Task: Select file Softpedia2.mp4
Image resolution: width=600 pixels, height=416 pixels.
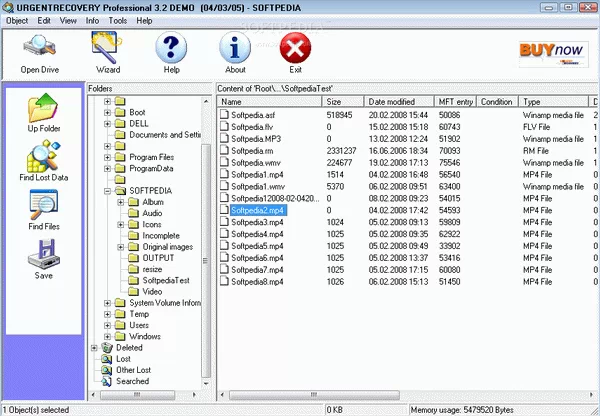Action: click(258, 210)
